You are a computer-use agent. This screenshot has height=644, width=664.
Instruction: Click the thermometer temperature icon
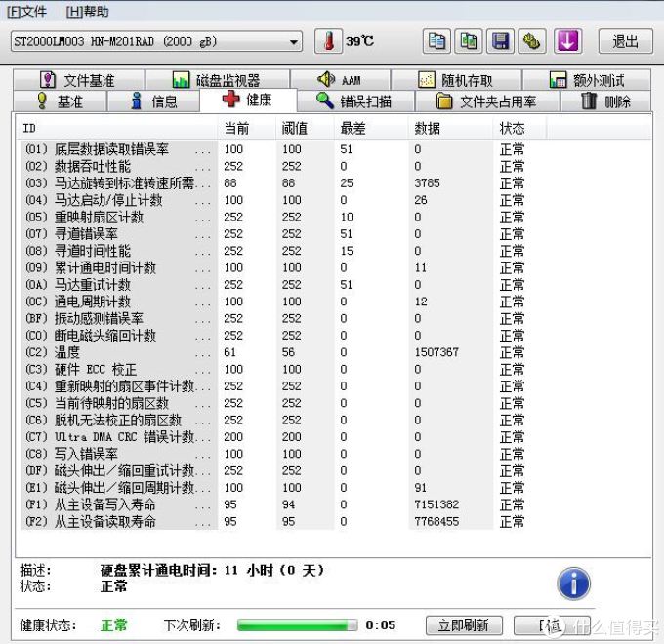point(329,41)
